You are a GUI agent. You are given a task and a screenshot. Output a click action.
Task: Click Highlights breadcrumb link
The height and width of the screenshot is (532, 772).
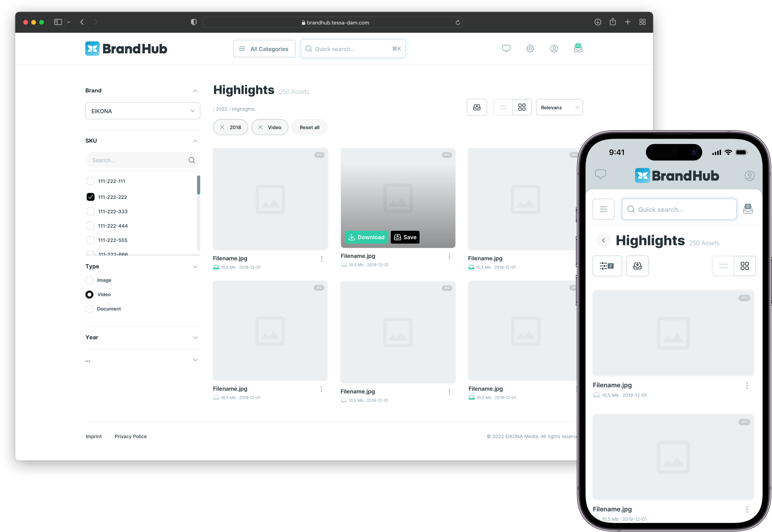[243, 109]
